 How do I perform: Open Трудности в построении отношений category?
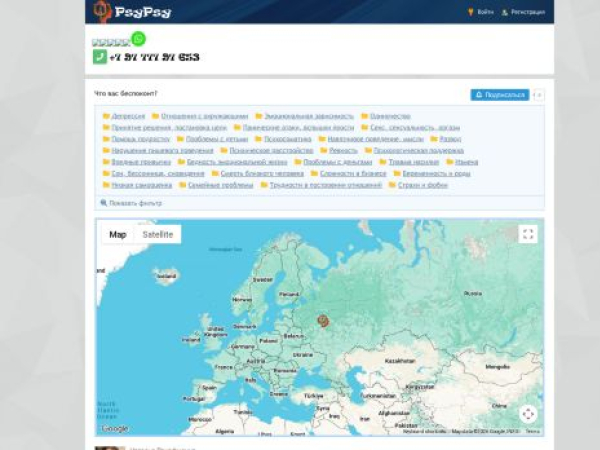[326, 185]
